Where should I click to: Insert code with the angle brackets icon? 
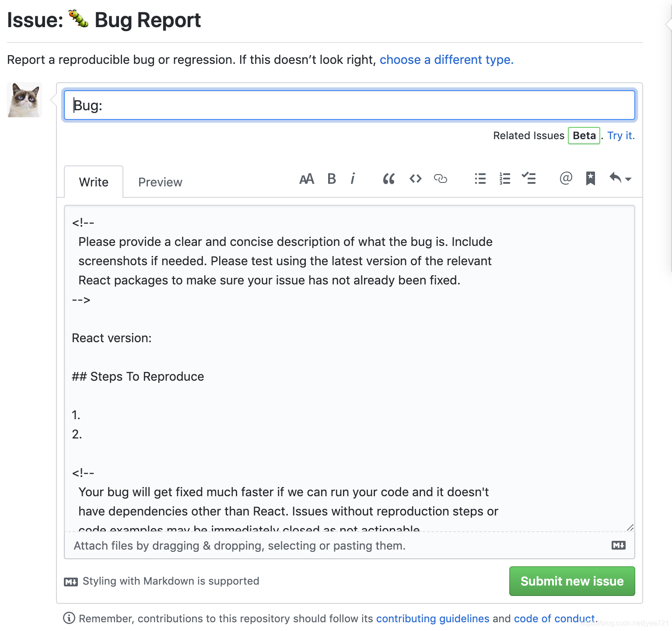pos(416,179)
